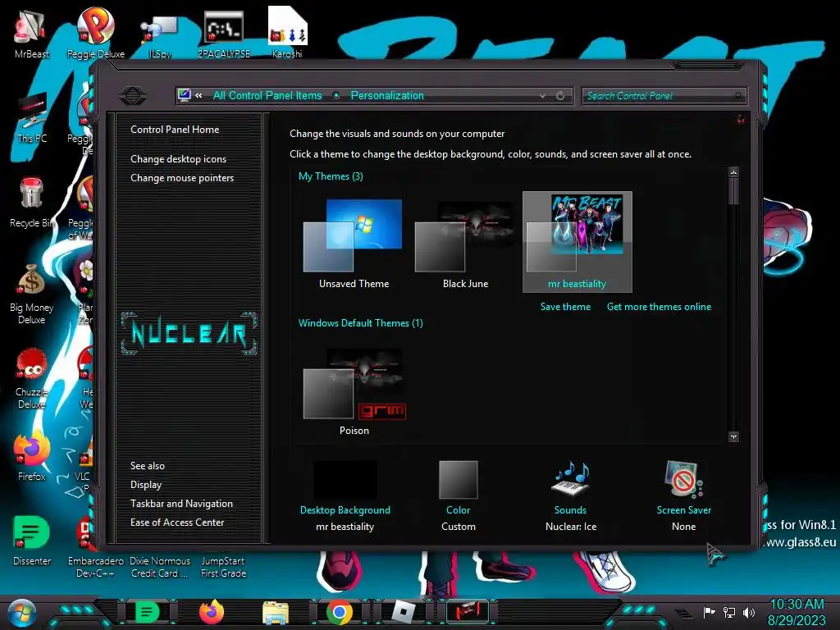Select the JumpStart First Grade label
Image resolution: width=840 pixels, height=630 pixels.
223,567
